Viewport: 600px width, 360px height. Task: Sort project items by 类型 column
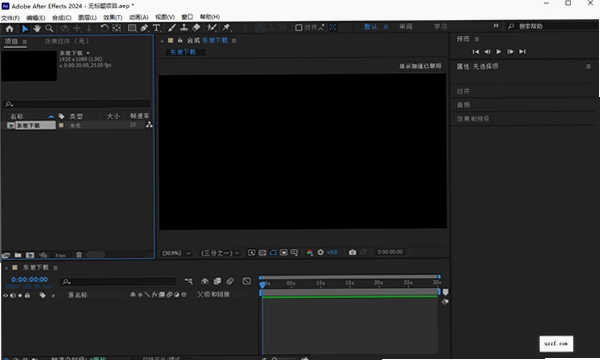pos(76,116)
